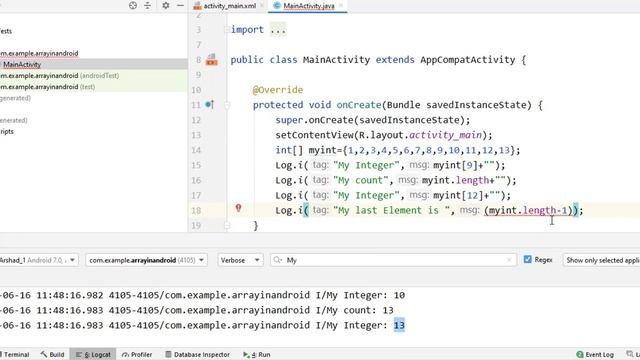
Task: Click line number 14 in the gutter
Action: coord(196,150)
